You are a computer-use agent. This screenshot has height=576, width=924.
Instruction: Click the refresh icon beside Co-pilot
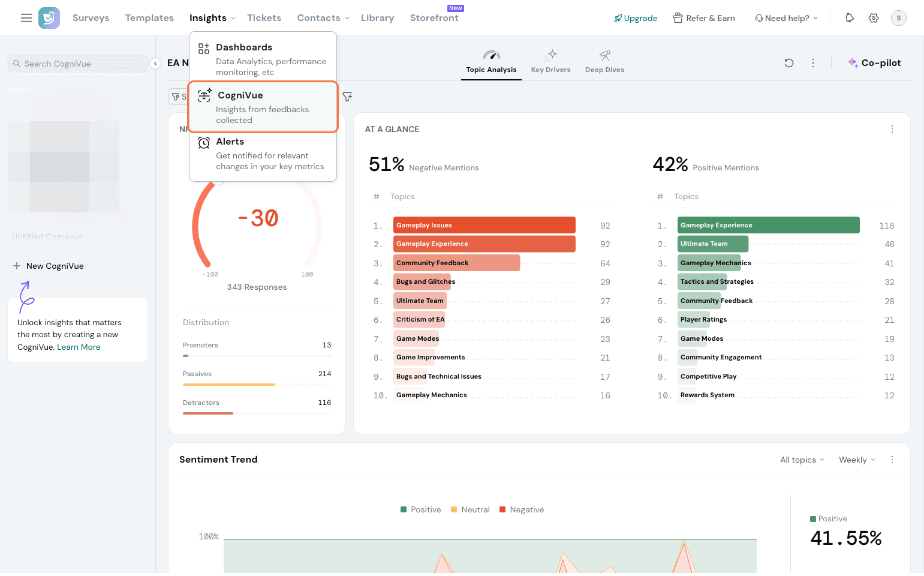point(789,63)
